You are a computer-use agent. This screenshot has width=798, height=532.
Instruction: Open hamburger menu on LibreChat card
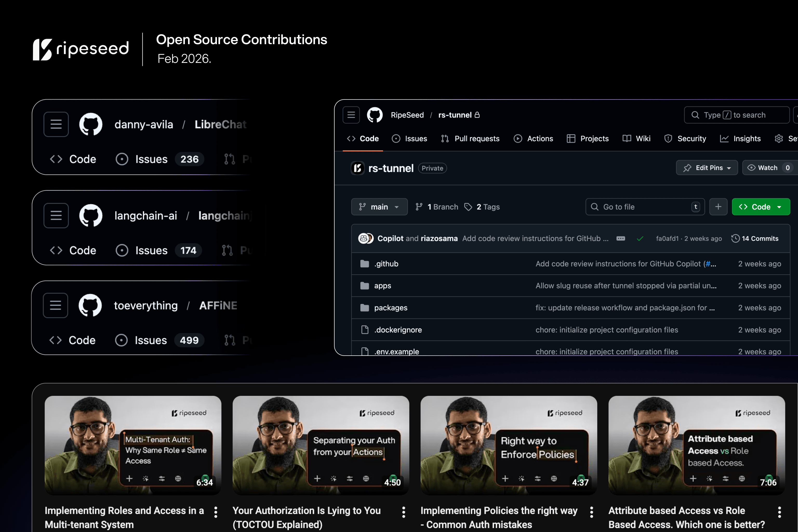(x=56, y=124)
